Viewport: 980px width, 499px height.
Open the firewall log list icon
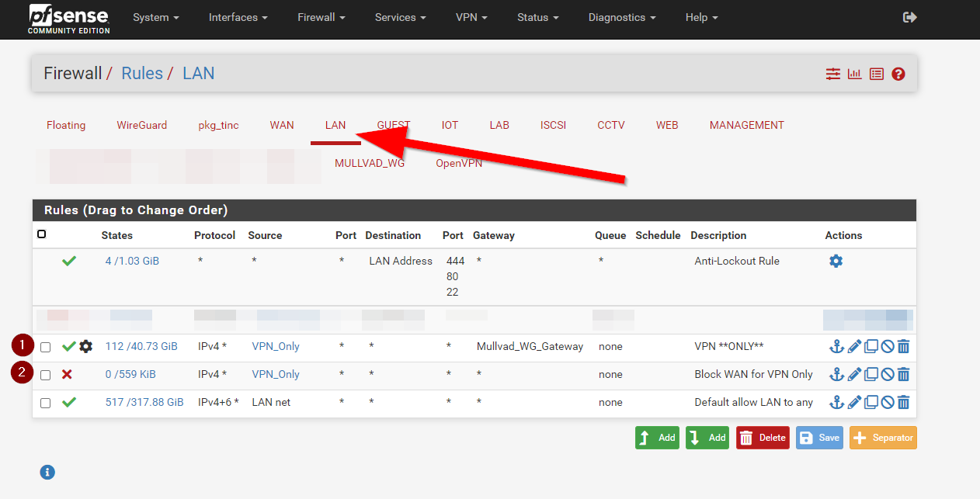pos(877,74)
